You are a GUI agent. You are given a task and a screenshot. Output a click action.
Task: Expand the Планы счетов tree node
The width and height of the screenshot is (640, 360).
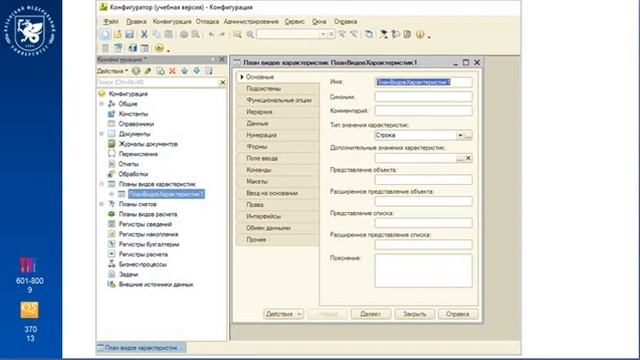tap(102, 204)
